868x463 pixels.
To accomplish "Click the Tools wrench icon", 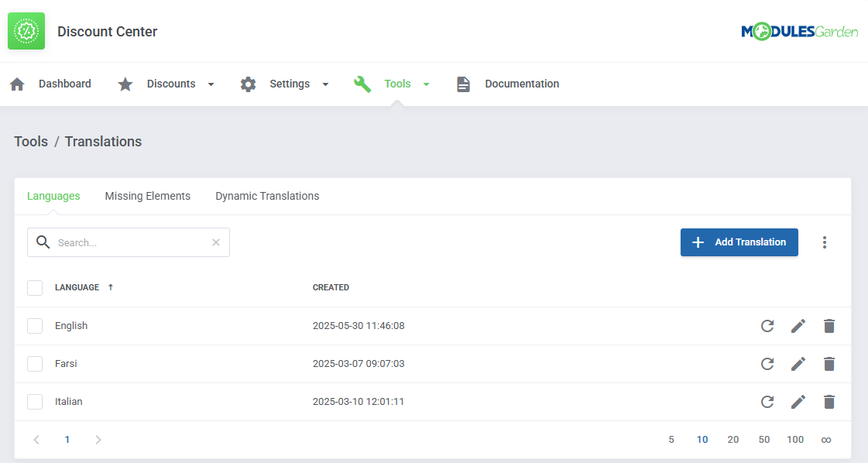I will tap(362, 84).
